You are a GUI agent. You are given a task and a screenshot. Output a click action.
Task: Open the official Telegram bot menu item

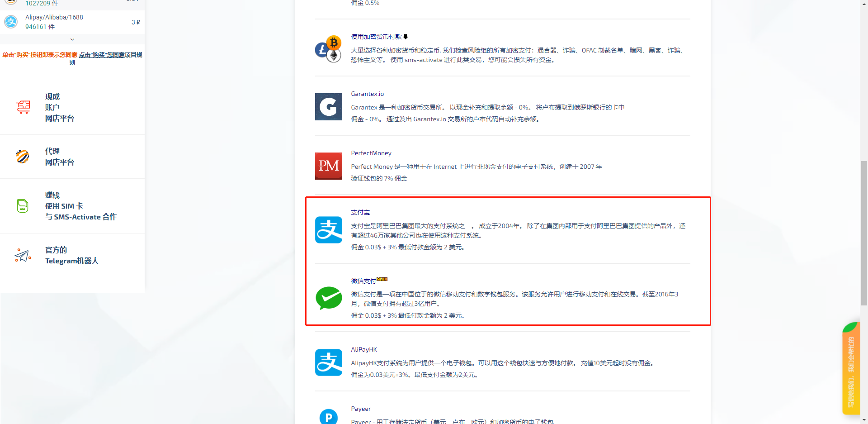coord(72,255)
